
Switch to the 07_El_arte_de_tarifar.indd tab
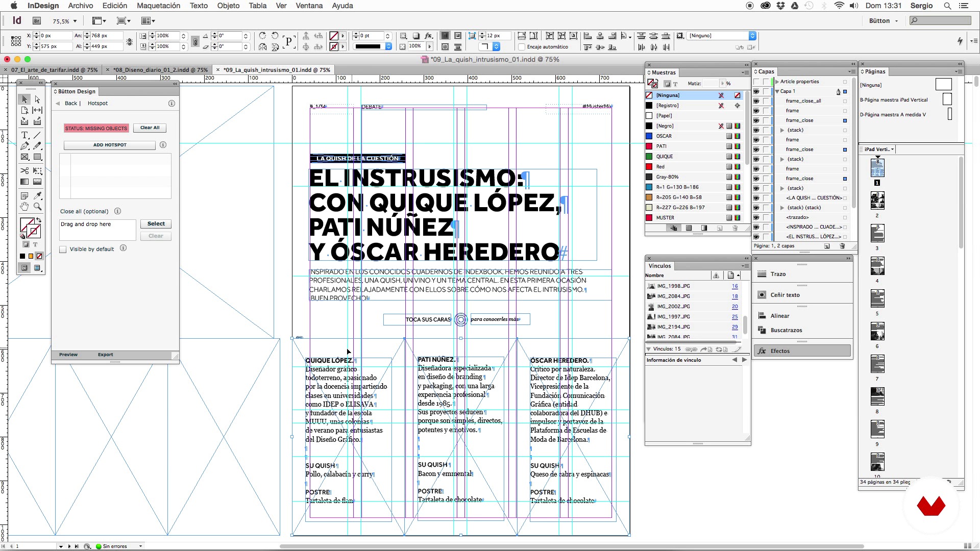[x=54, y=70]
